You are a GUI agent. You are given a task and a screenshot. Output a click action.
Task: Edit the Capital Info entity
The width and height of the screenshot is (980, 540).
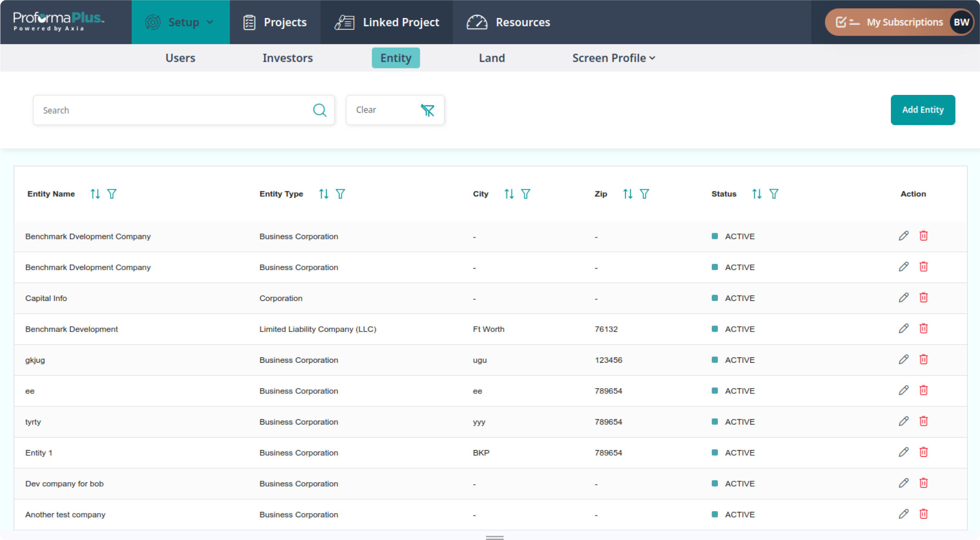(x=903, y=298)
